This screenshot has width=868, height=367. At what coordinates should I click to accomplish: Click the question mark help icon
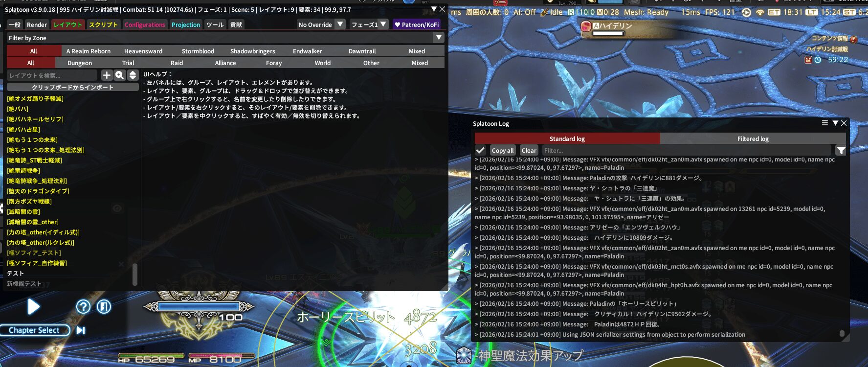83,307
